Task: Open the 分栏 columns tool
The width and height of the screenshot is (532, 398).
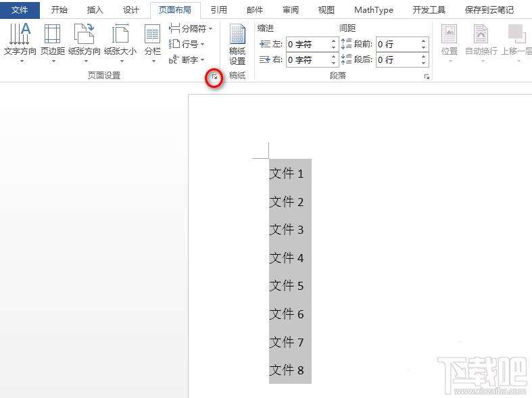Action: (152, 43)
